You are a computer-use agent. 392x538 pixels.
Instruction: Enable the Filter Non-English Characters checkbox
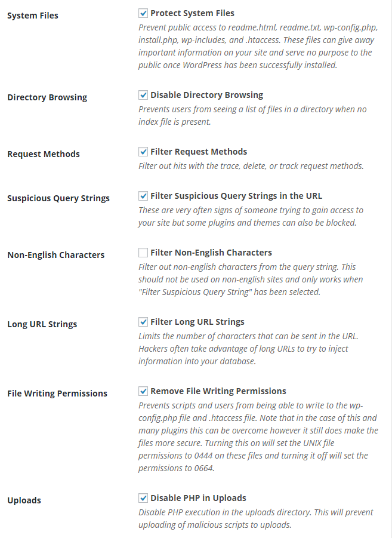(143, 253)
